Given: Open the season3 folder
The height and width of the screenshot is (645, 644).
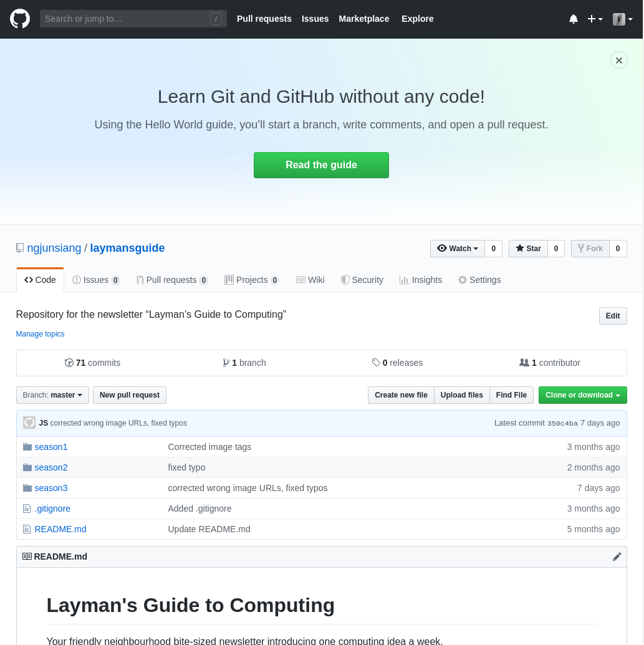Looking at the screenshot, I should (x=51, y=488).
